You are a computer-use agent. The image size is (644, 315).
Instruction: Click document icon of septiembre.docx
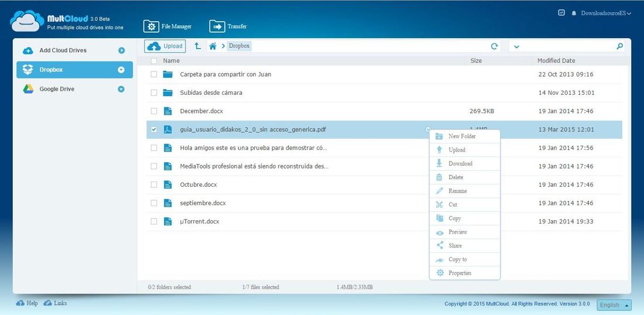(167, 203)
